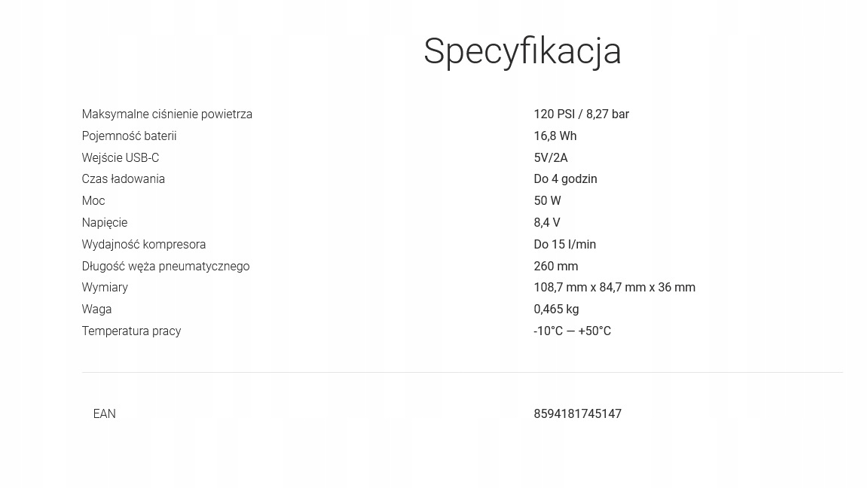Select the Wydajność kompresora label
868x488 pixels.
point(143,245)
